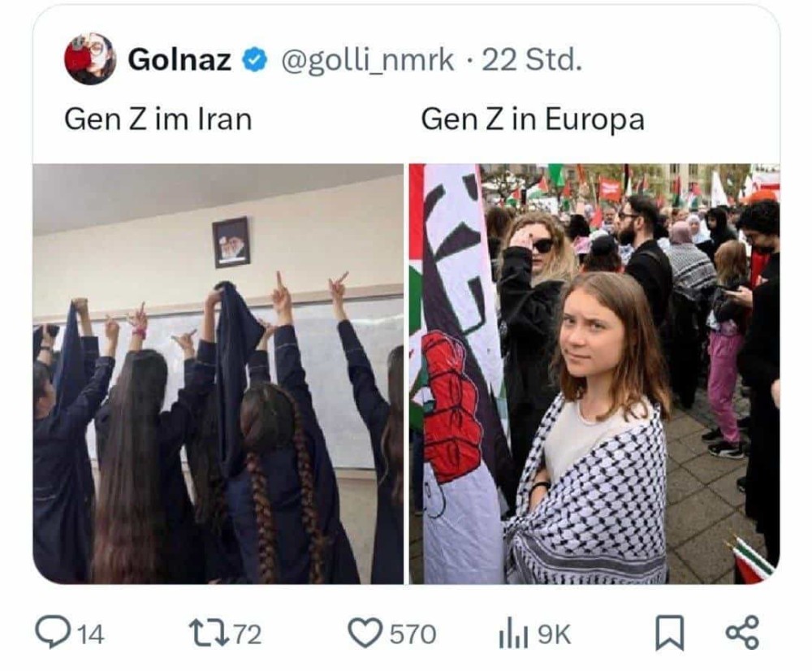
Task: Click the reply count 14
Action: [91, 634]
